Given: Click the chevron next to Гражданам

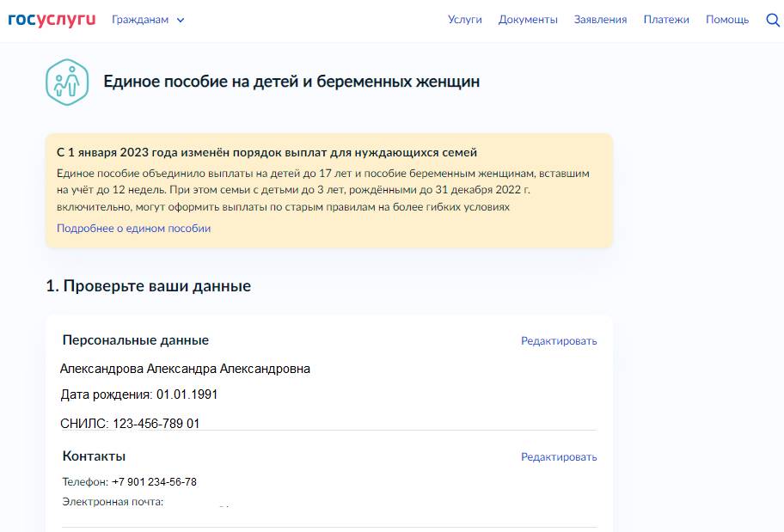Looking at the screenshot, I should pyautogui.click(x=179, y=19).
